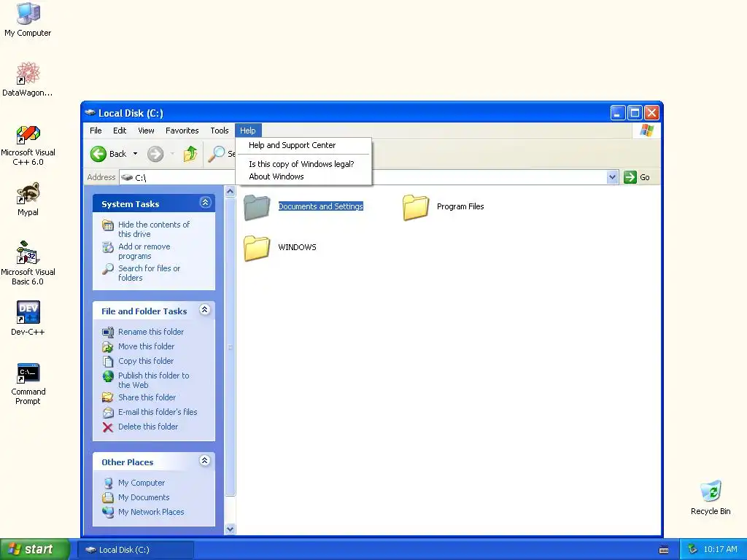Click Move this folder link

coord(146,346)
